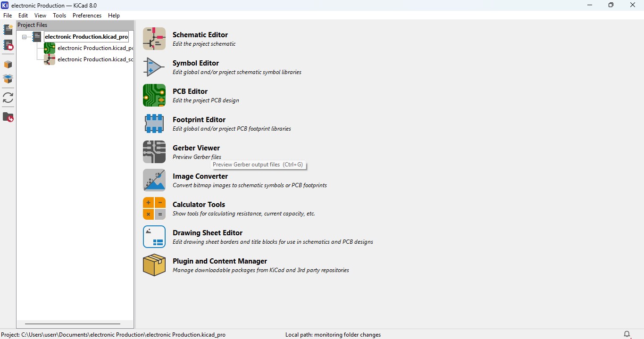Launch the Image Converter icon
644x339 pixels.
[x=154, y=180]
